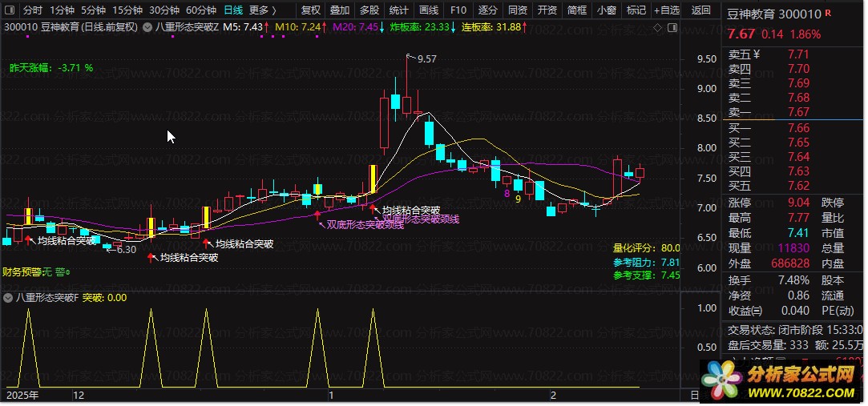The image size is (868, 406).
Task: Click the 9.57 high price marker
Action: click(x=426, y=59)
